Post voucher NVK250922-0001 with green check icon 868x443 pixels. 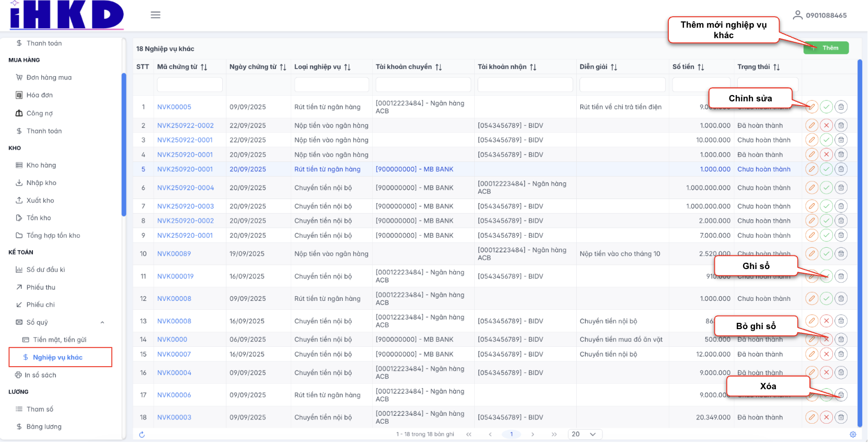(x=826, y=140)
